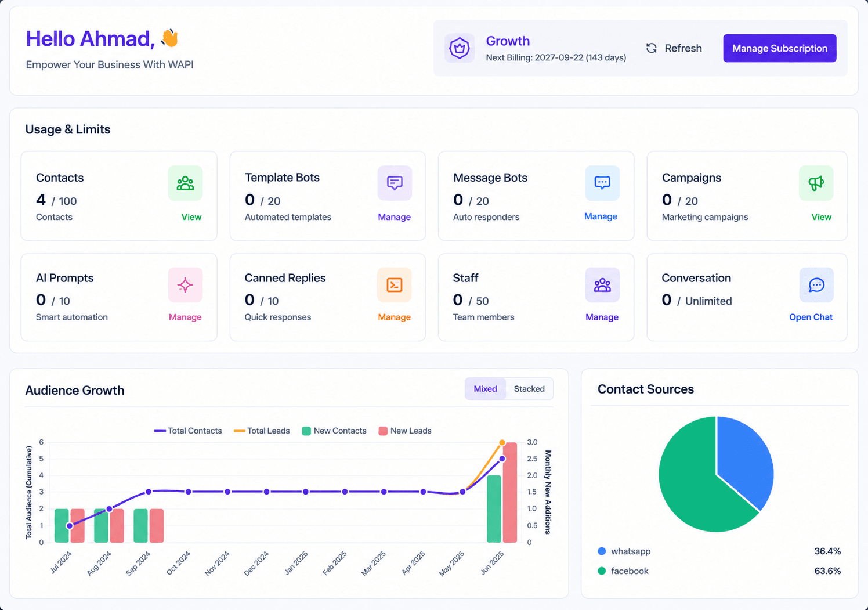Open Manage Subscription
The image size is (868, 610).
780,48
